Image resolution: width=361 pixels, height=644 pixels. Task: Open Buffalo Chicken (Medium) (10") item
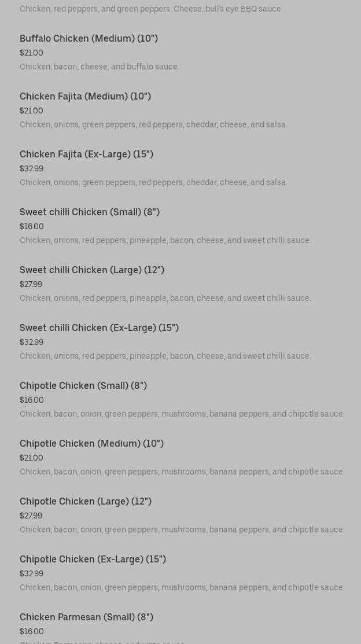tap(89, 39)
